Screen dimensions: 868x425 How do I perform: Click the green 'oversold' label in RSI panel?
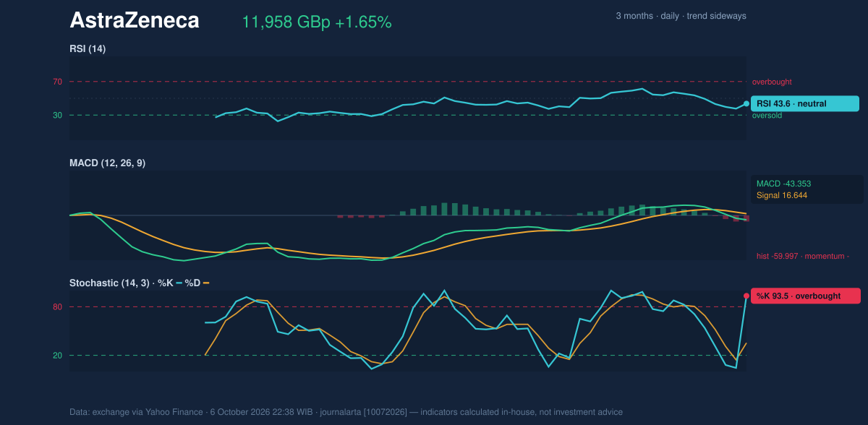768,116
